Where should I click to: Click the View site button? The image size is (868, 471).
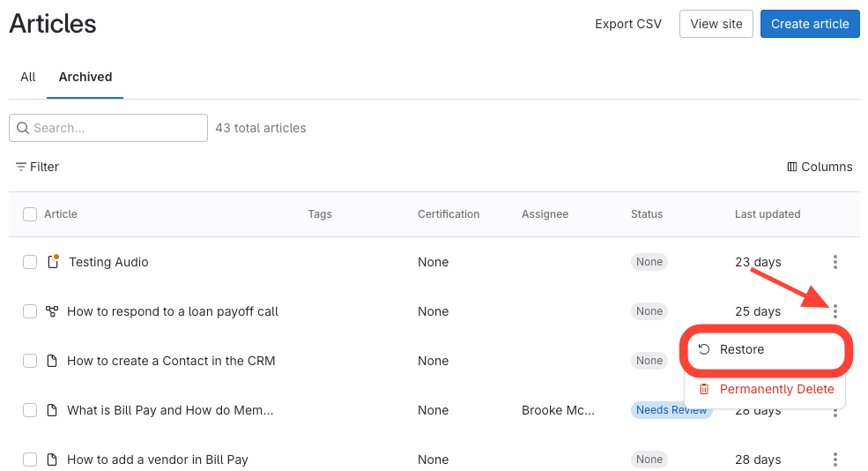tap(716, 24)
